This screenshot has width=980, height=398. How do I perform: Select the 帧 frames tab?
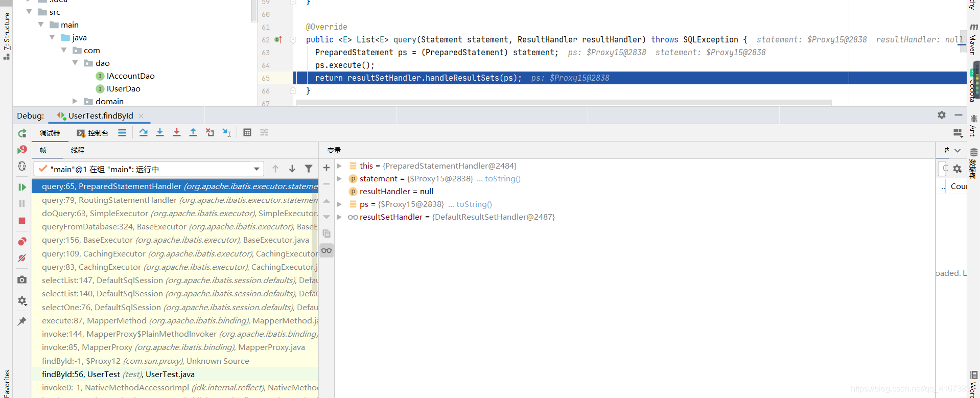43,150
